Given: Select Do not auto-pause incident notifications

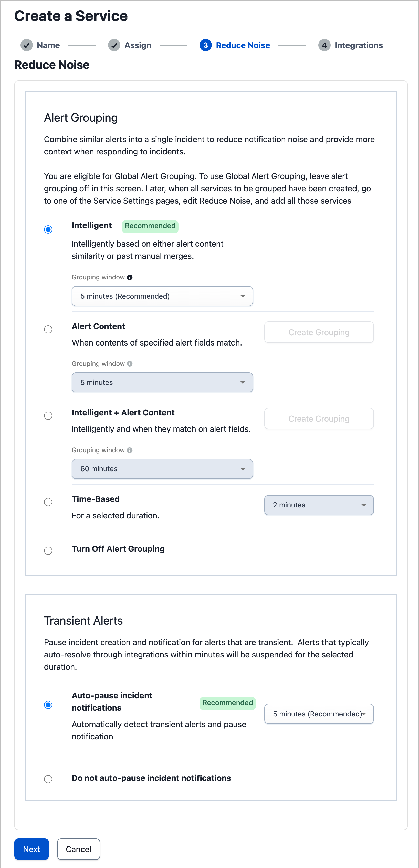Looking at the screenshot, I should pyautogui.click(x=48, y=779).
